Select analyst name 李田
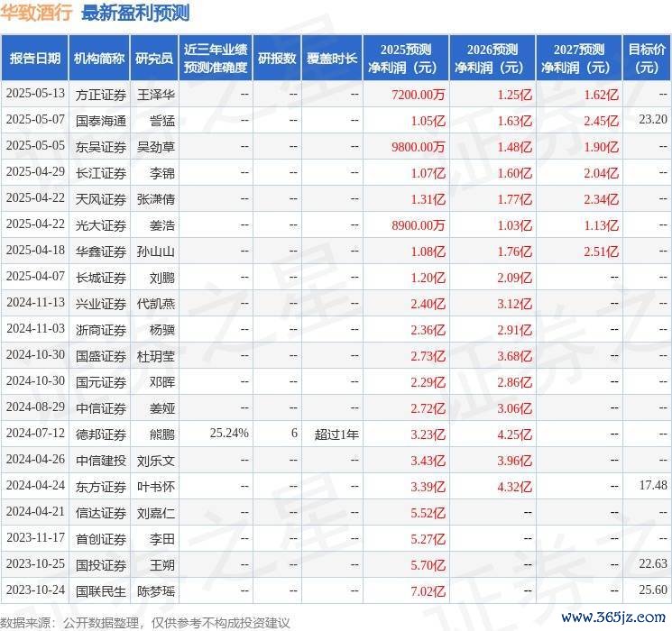This screenshot has height=631, width=672. pyautogui.click(x=162, y=539)
